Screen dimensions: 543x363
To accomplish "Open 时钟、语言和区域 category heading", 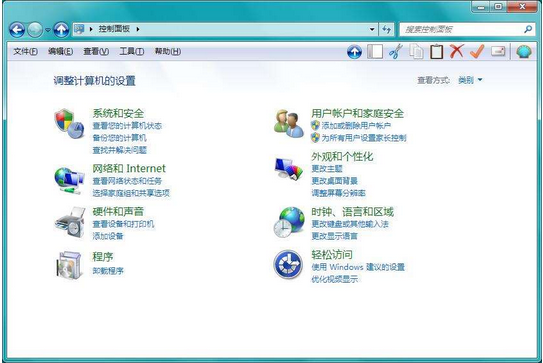I will (353, 211).
